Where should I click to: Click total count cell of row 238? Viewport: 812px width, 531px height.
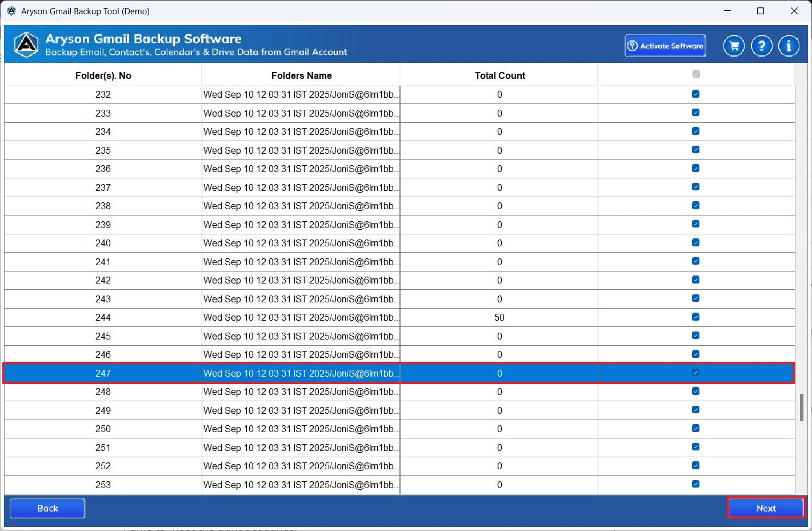(x=499, y=206)
